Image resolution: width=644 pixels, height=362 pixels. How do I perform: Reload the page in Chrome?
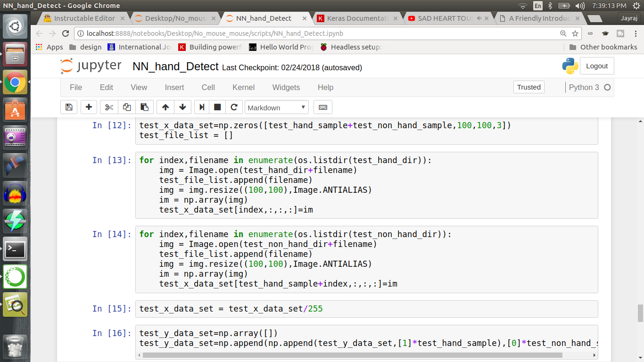(x=66, y=33)
